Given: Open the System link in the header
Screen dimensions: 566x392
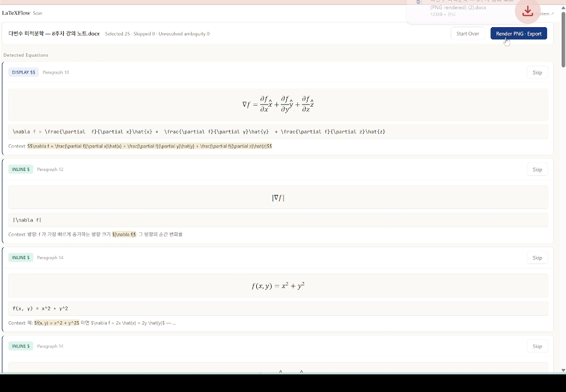Looking at the screenshot, I should [545, 14].
